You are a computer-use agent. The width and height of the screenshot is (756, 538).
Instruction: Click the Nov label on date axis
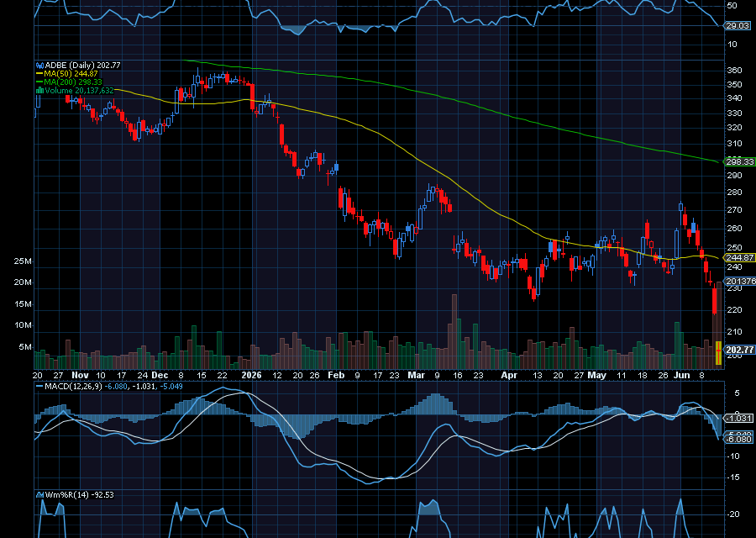[x=80, y=375]
